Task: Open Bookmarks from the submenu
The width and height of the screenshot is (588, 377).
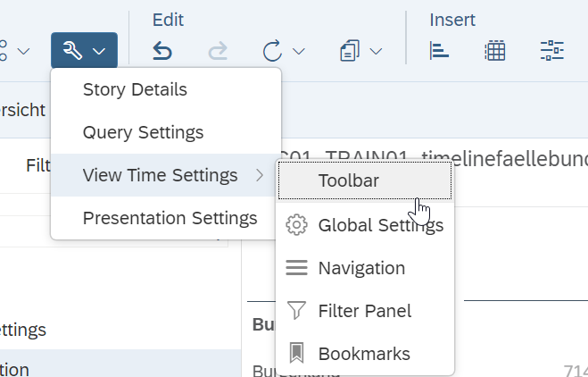Action: pyautogui.click(x=363, y=354)
